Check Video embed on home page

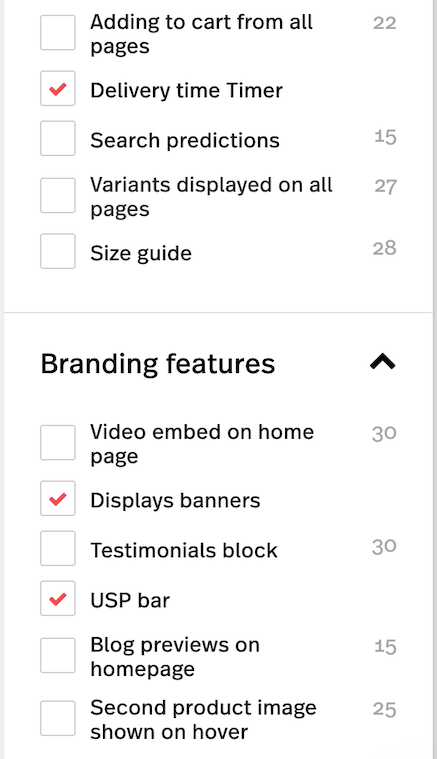click(x=58, y=442)
